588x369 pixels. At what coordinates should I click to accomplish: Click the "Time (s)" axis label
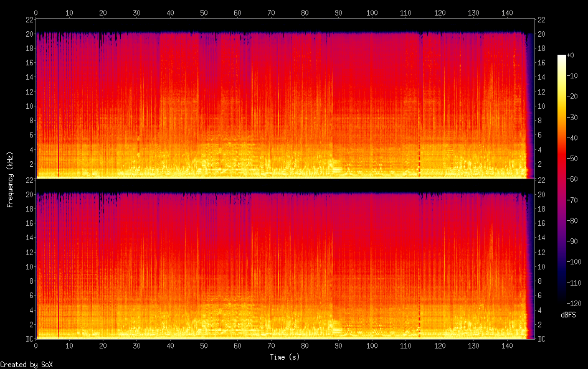point(285,357)
